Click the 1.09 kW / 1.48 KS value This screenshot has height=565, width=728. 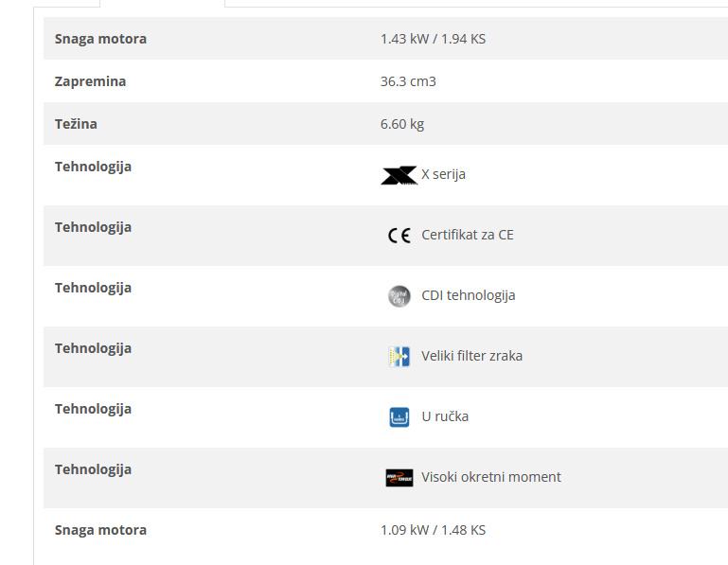tap(433, 530)
